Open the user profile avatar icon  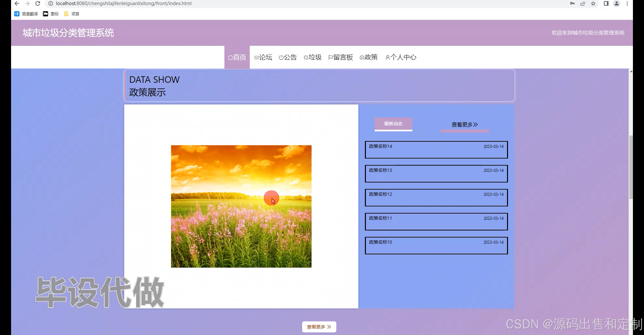617,4
